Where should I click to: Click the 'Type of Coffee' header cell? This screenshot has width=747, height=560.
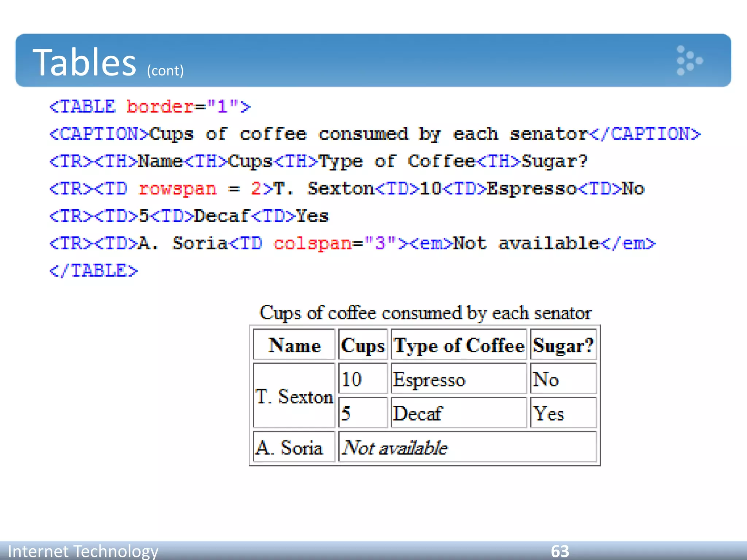click(459, 345)
